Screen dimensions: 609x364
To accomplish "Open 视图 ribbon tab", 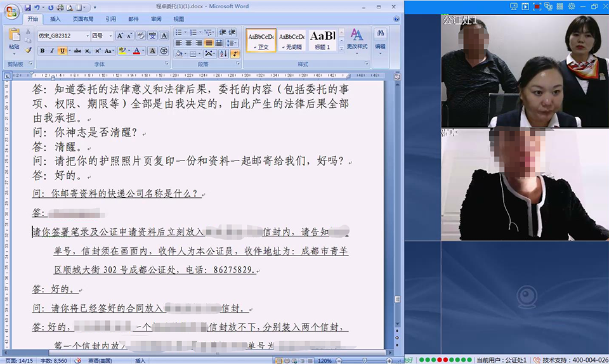I will pyautogui.click(x=179, y=19).
